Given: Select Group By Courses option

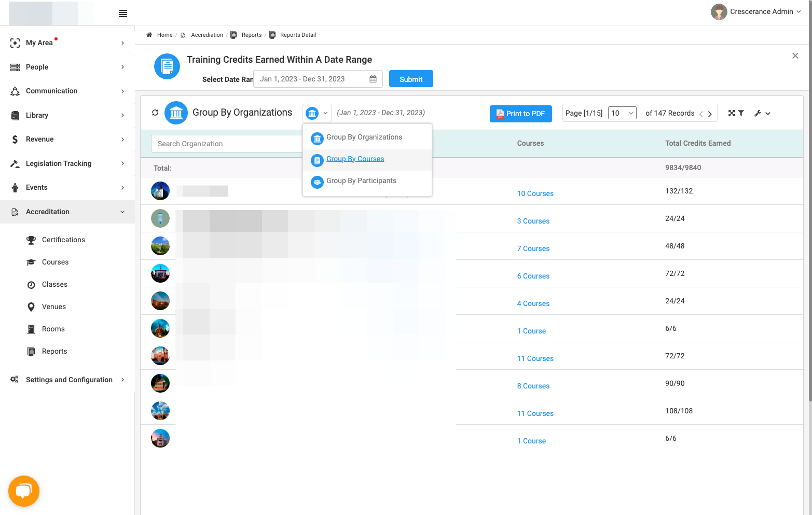Looking at the screenshot, I should tap(367, 159).
